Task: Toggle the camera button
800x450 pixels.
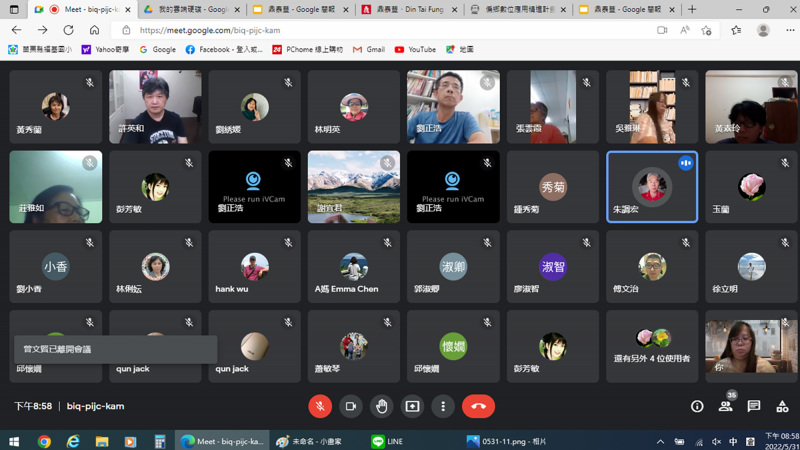Action: [x=351, y=406]
